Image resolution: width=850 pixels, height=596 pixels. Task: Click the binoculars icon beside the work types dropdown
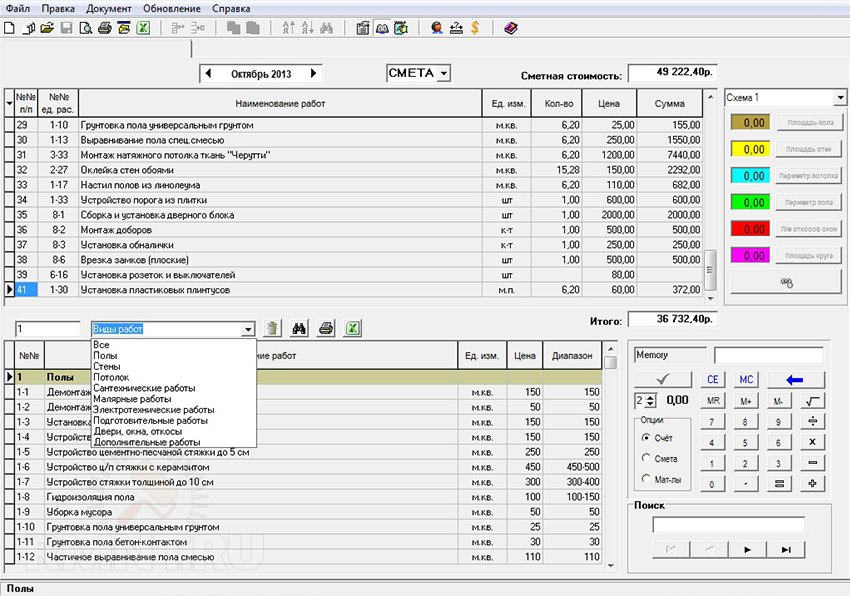pyautogui.click(x=298, y=328)
